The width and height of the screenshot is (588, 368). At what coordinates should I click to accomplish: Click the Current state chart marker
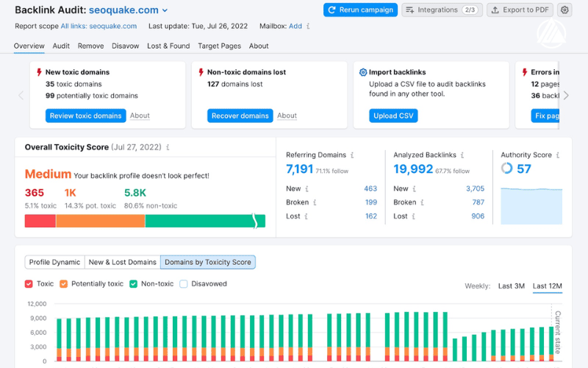(557, 333)
